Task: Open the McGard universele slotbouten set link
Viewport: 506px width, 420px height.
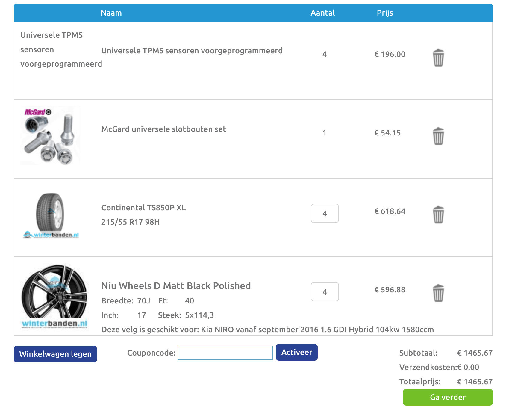Action: coord(163,129)
